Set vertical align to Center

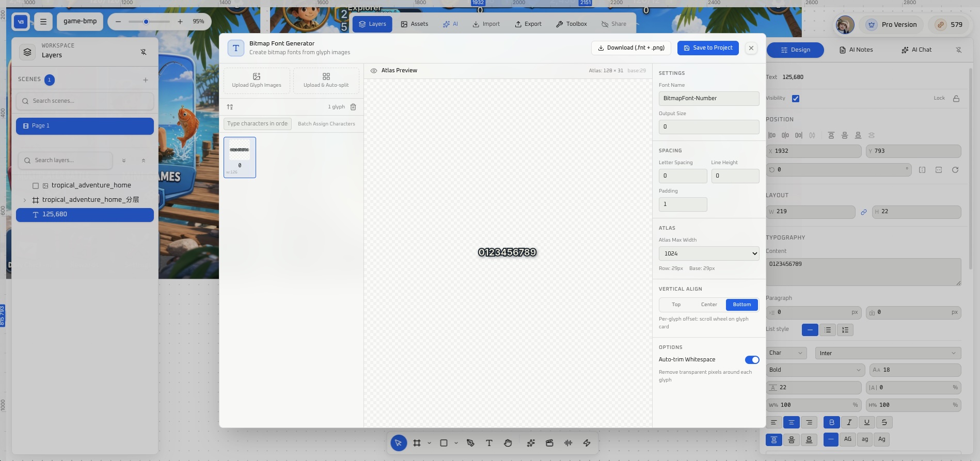(709, 305)
